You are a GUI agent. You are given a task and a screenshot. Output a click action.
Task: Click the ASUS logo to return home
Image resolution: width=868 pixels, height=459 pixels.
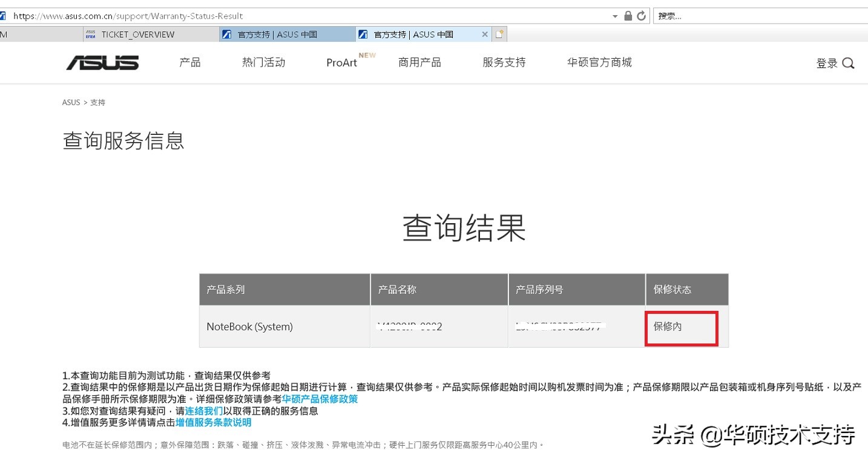point(102,62)
